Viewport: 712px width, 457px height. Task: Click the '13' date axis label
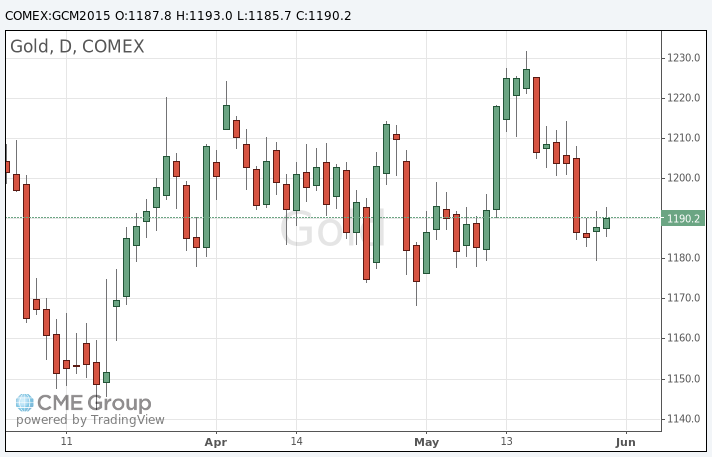(506, 442)
